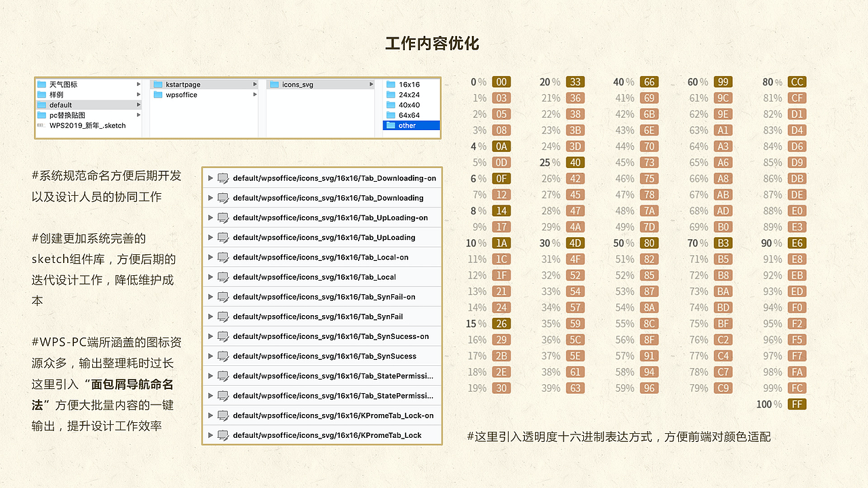Click the B3 hex swatch for 70%
This screenshot has height=488, width=868.
click(723, 243)
